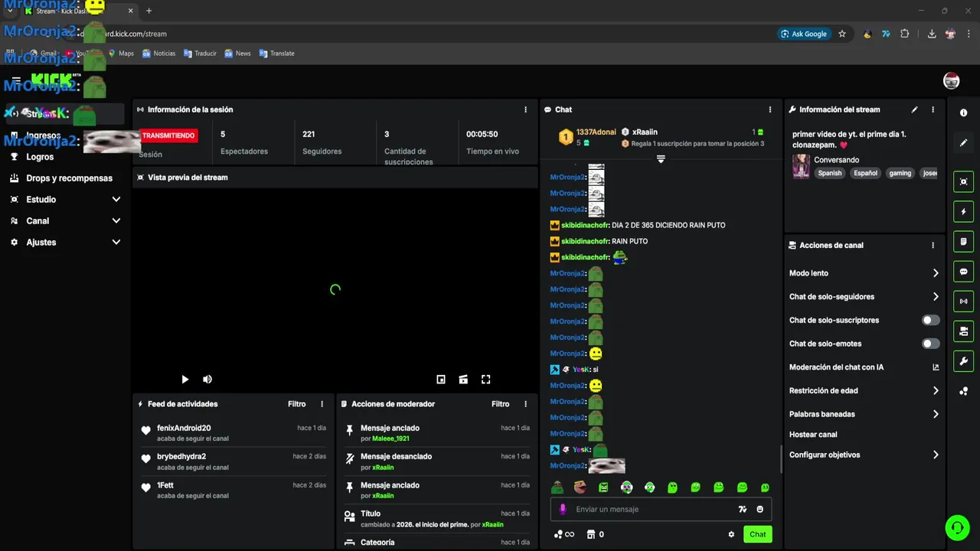
Task: Open Feed de actividades three-dot menu
Action: tap(322, 404)
